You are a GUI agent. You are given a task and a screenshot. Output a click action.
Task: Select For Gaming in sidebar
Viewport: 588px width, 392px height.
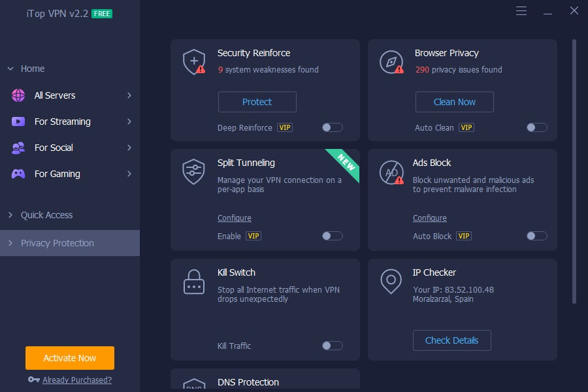tap(70, 174)
